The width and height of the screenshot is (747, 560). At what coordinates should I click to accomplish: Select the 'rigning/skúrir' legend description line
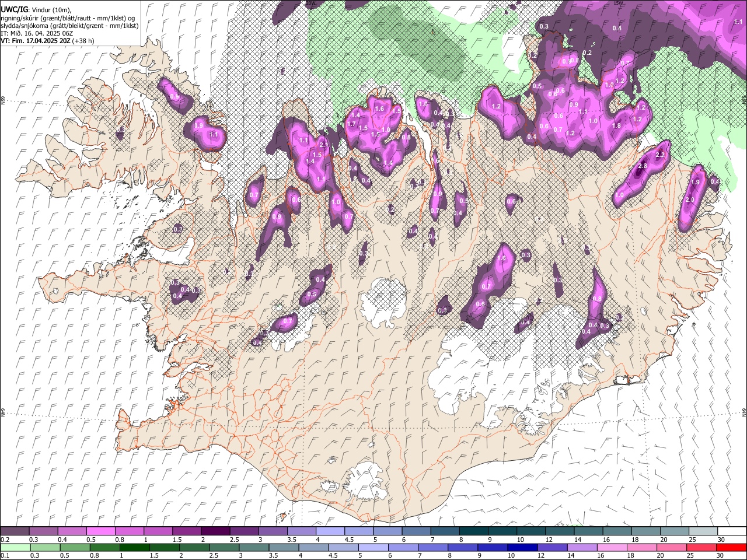[69, 18]
